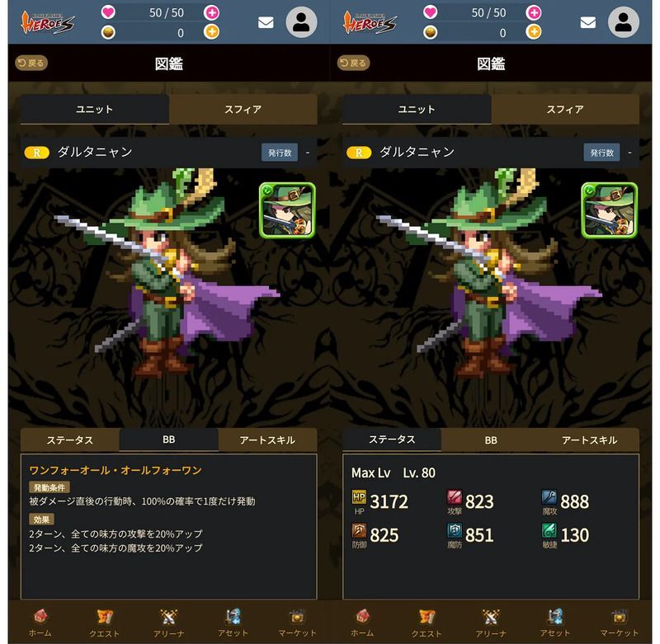Open アセット in left bottom bar
The height and width of the screenshot is (644, 660).
(233, 623)
